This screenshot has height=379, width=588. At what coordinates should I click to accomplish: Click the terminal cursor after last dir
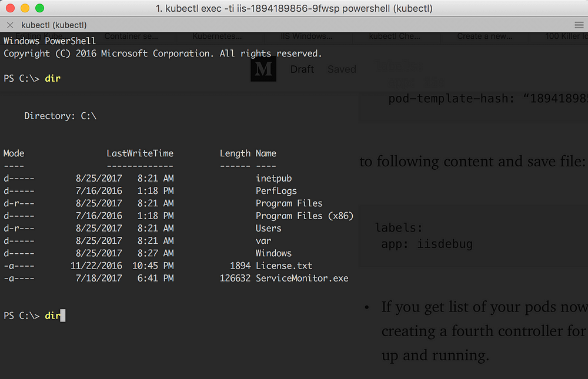(x=63, y=316)
